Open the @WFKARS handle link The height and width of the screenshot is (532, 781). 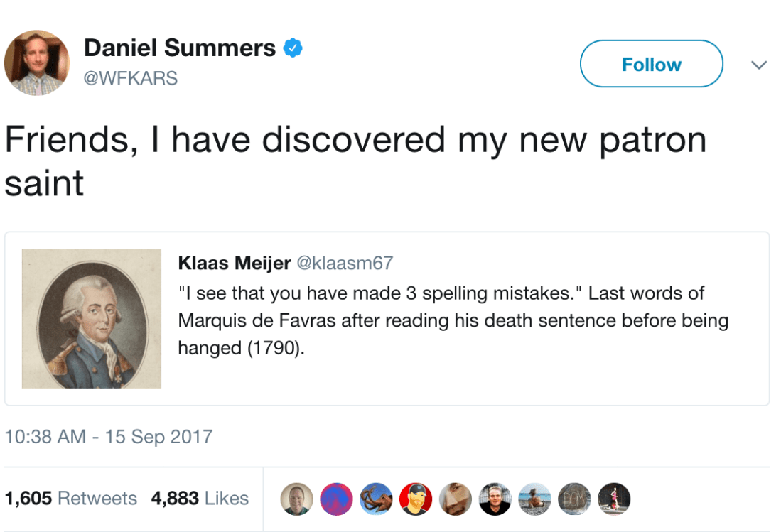[131, 77]
